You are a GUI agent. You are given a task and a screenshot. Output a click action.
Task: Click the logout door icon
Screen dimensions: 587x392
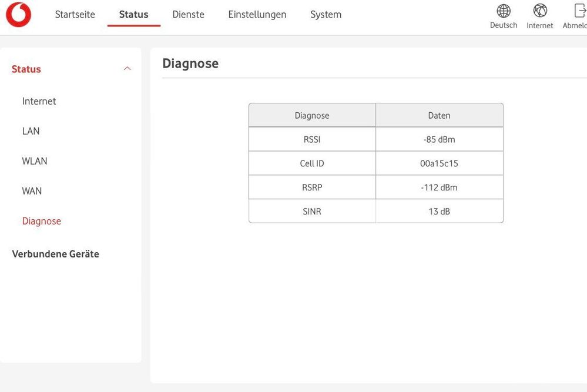tap(579, 11)
